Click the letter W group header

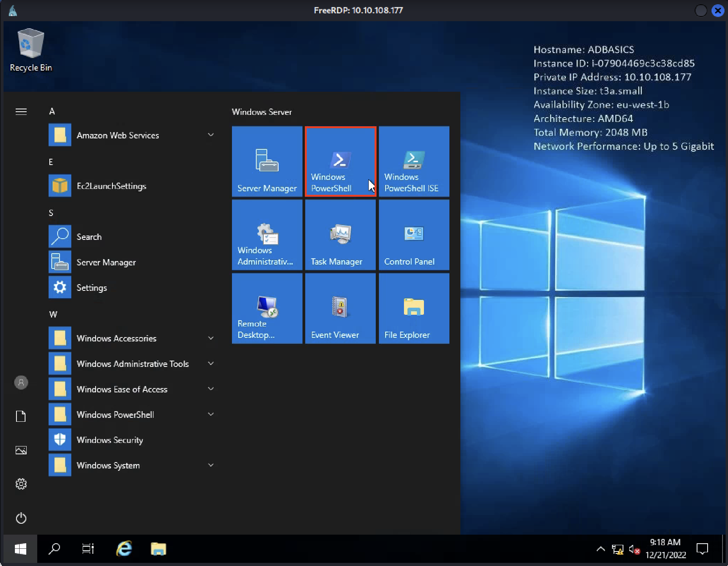53,314
